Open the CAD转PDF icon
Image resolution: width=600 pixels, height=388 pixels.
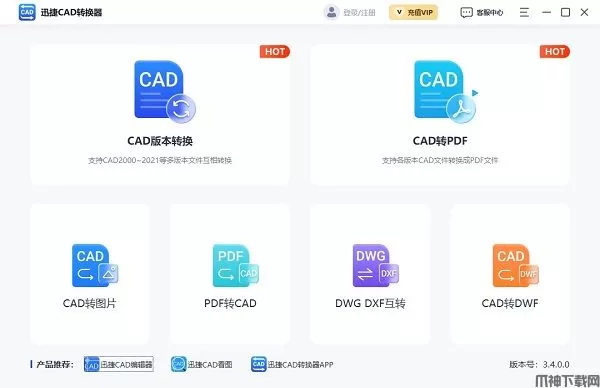click(x=446, y=92)
